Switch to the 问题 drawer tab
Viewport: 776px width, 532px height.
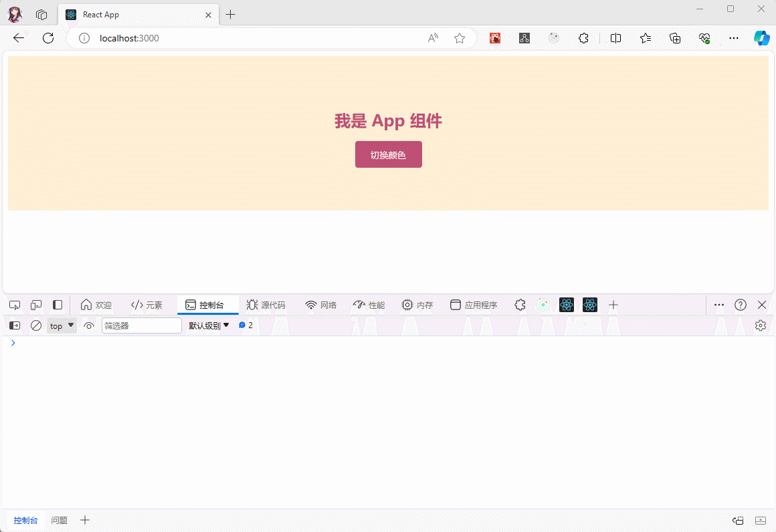60,520
